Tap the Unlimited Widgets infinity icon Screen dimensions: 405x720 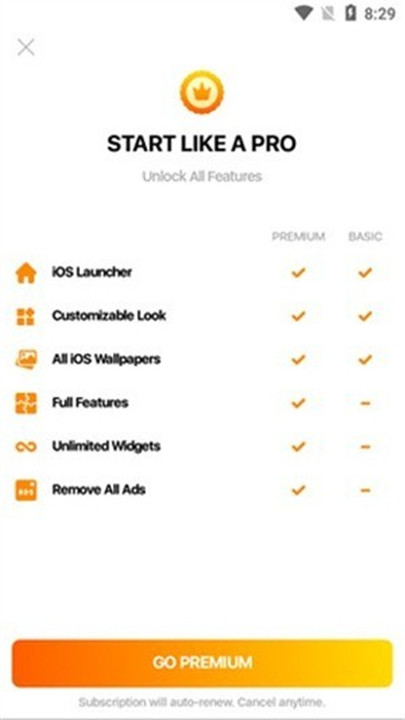[26, 446]
